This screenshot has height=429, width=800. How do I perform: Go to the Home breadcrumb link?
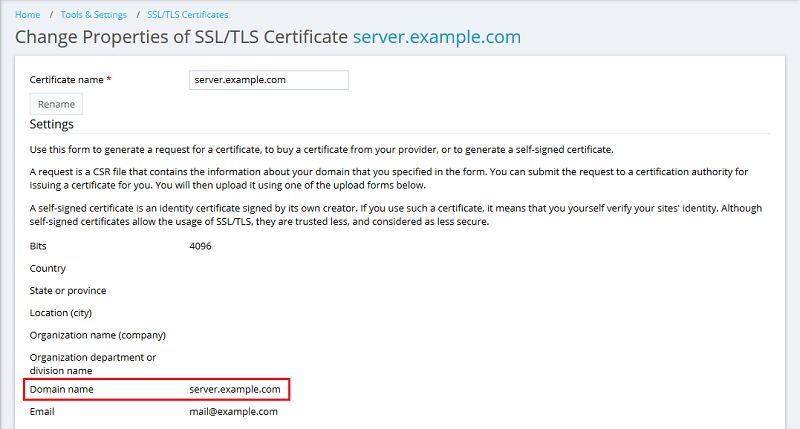pos(28,15)
